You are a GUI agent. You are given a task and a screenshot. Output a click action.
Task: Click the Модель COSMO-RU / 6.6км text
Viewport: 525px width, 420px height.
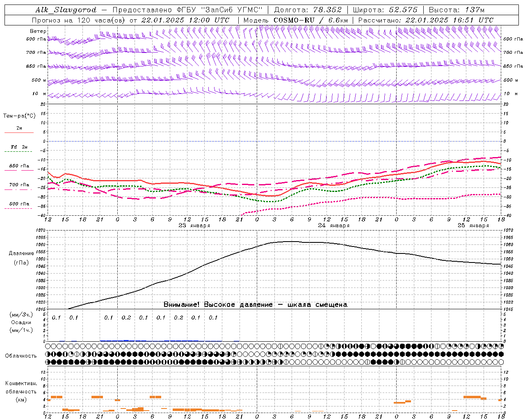pyautogui.click(x=296, y=20)
